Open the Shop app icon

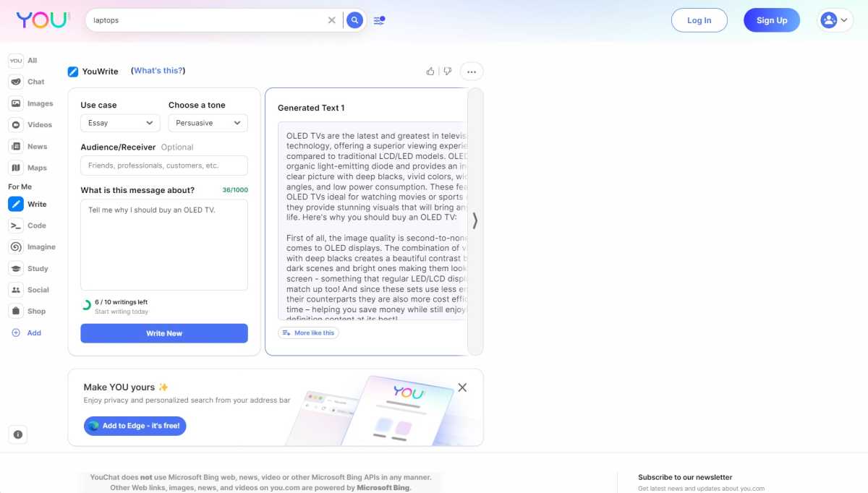click(x=16, y=311)
